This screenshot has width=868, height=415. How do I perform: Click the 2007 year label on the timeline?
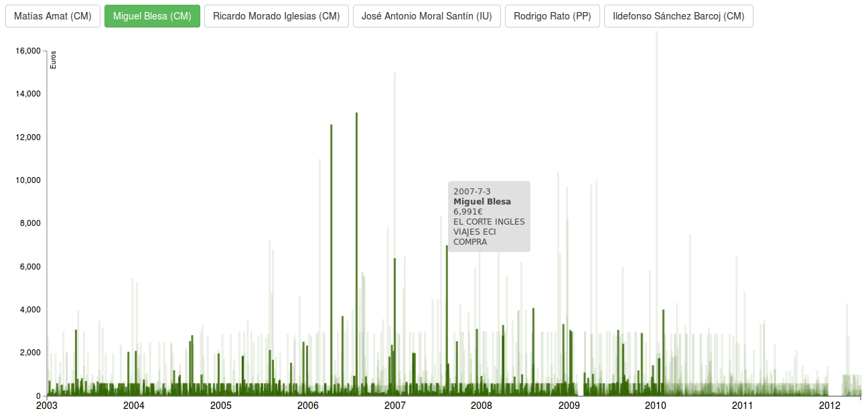coord(394,406)
